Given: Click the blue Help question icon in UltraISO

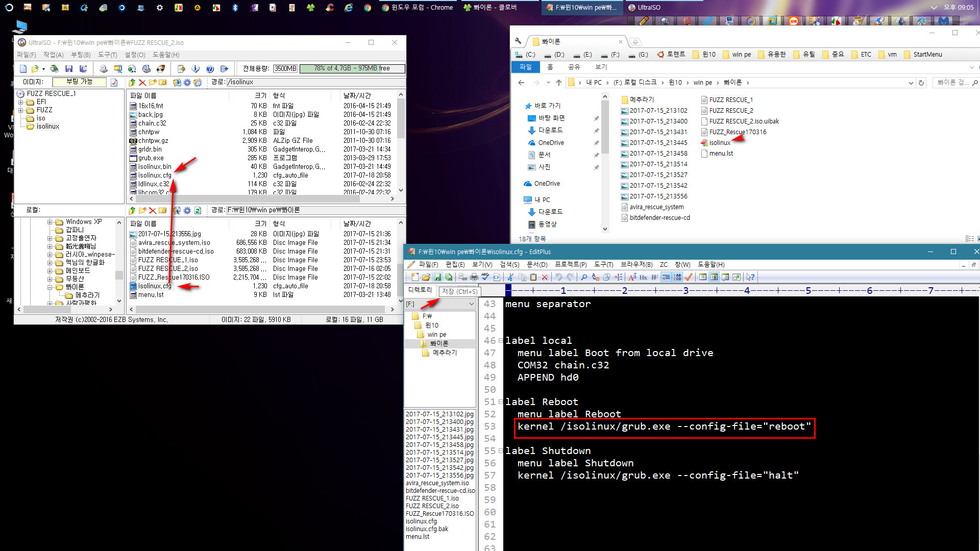Looking at the screenshot, I should pos(210,69).
